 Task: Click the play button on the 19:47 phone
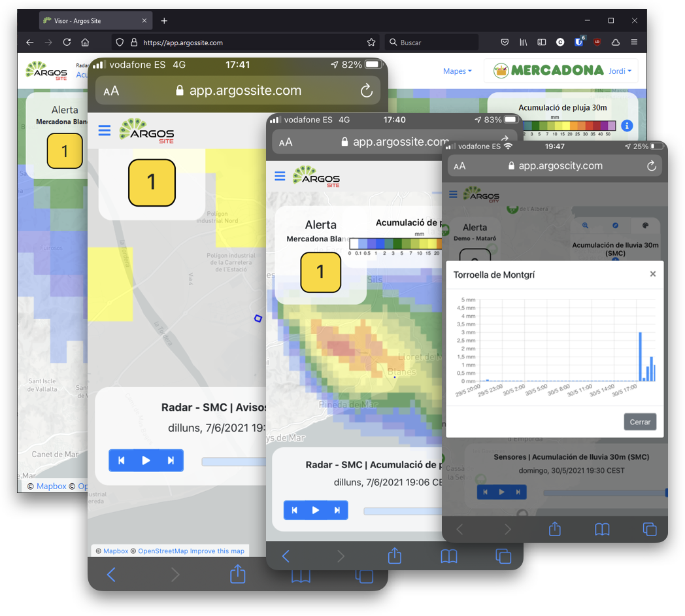tap(501, 492)
